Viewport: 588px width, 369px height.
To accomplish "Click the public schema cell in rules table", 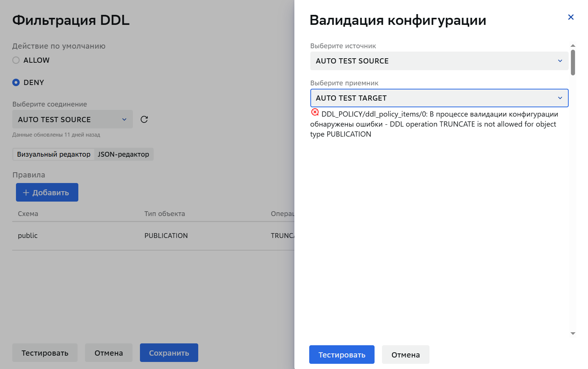I will coord(28,236).
